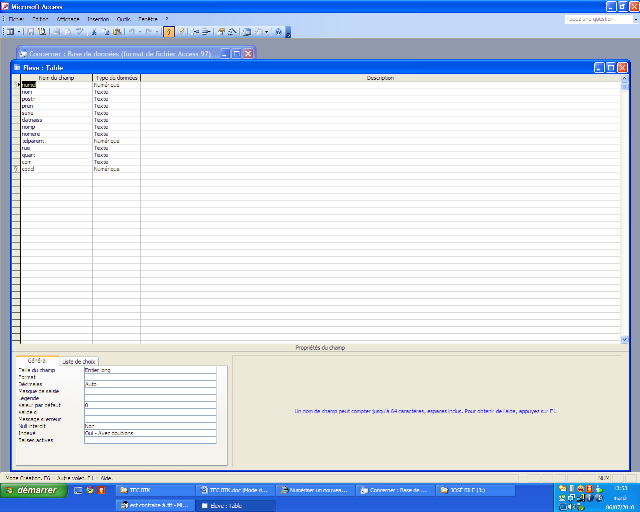Open the View mode dropdown arrow
The width and height of the screenshot is (640, 512).
coord(19,32)
